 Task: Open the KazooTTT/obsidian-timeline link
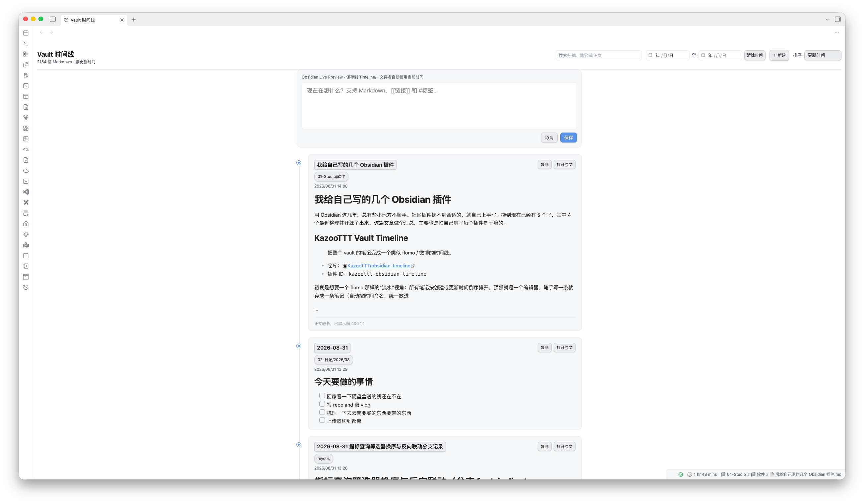379,266
